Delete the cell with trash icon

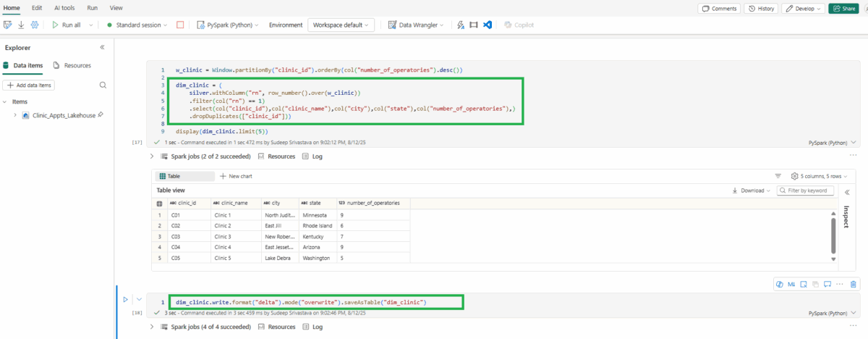point(854,284)
